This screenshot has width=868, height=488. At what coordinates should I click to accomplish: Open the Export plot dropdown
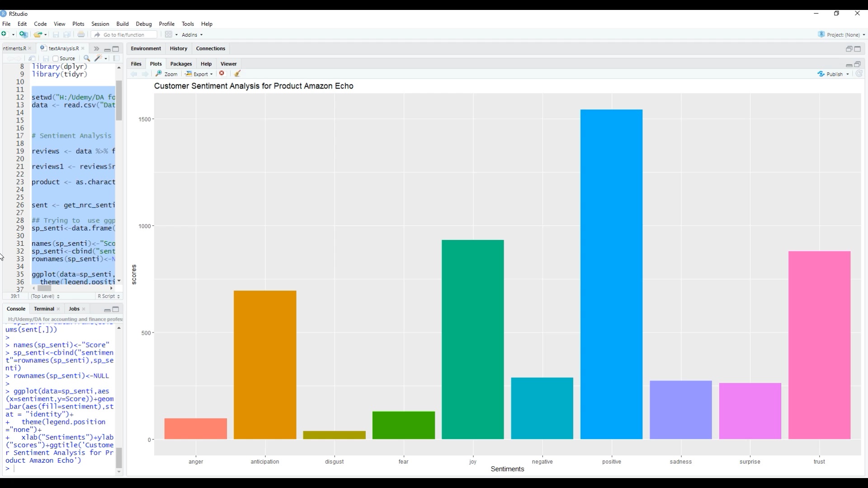[199, 74]
